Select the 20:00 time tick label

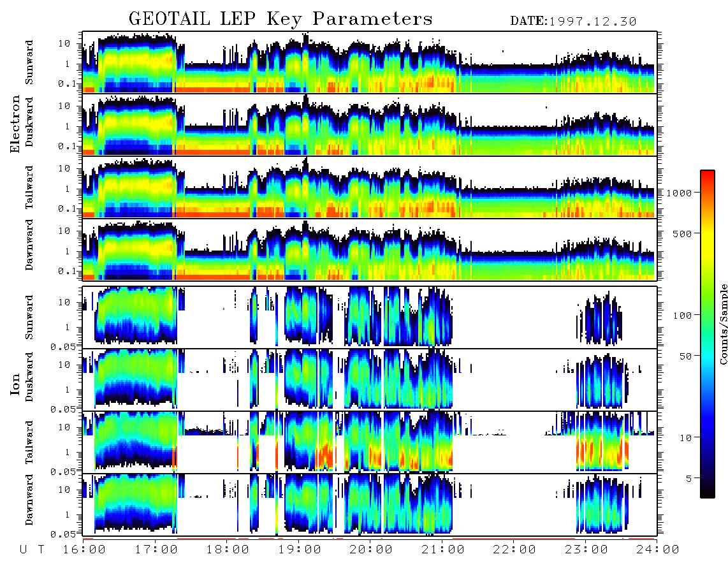(372, 550)
